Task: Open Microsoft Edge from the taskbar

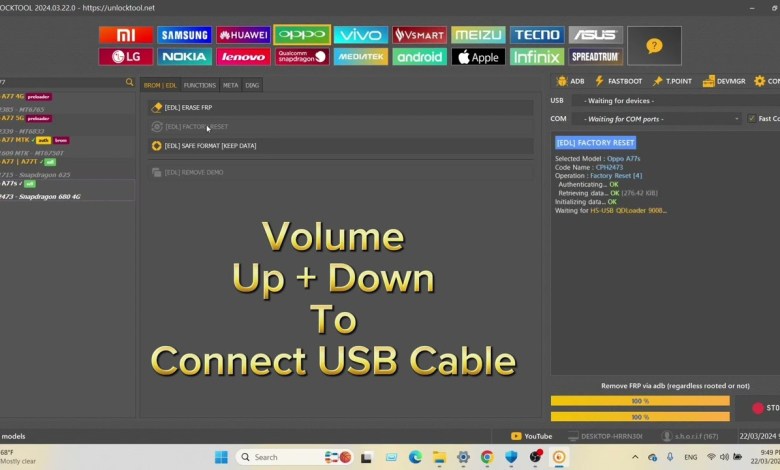Action: pos(415,457)
